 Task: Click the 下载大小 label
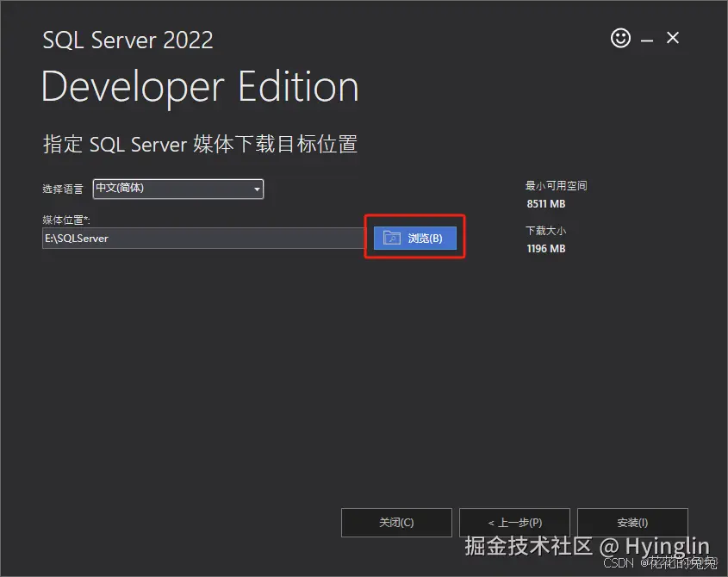tap(546, 231)
